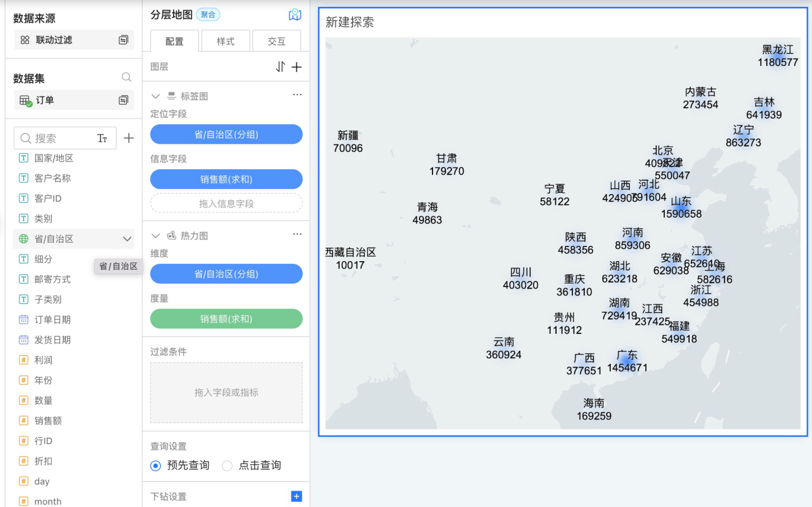Click the 订单 dataset table icon
Screen dimensions: 812x507
(25, 100)
